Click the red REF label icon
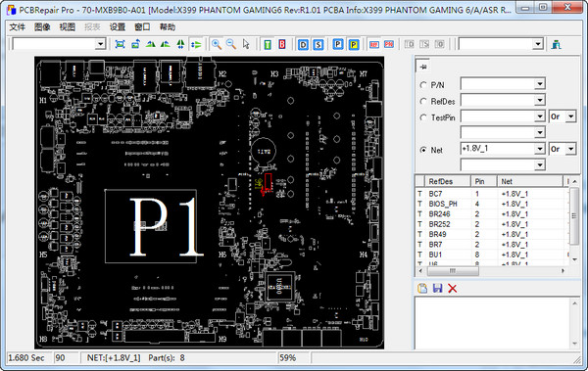This screenshot has height=371, width=588. pyautogui.click(x=374, y=45)
